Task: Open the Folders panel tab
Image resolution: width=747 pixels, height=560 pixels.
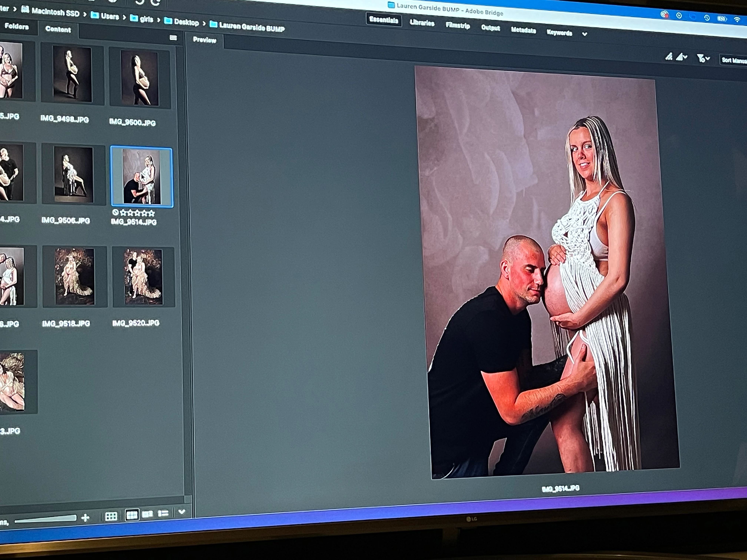Action: pos(16,26)
